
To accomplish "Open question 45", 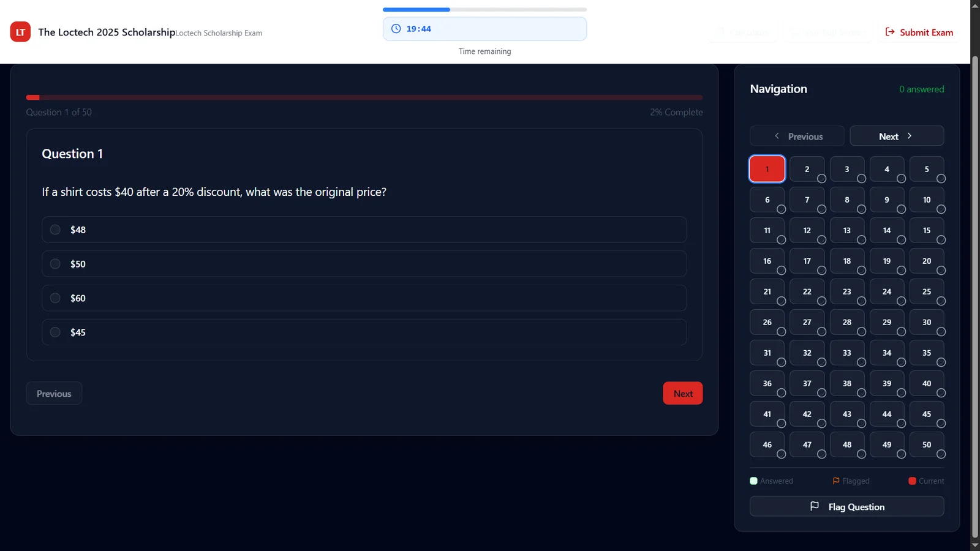I will (x=927, y=414).
